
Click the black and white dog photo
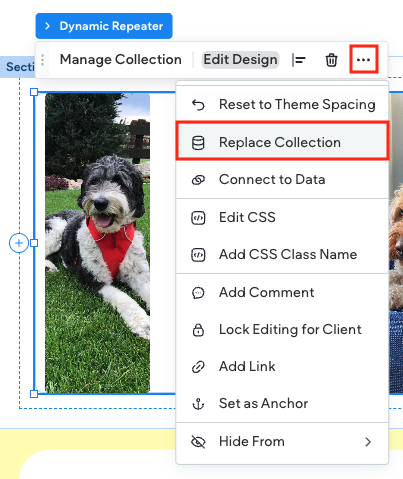[97, 243]
